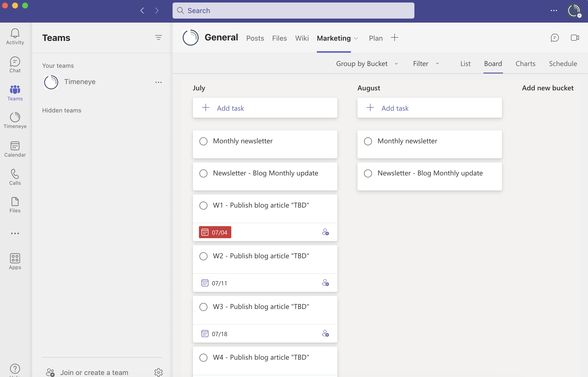Complete July Newsletter - Blog Monthly update
Image resolution: width=588 pixels, height=377 pixels.
click(203, 173)
